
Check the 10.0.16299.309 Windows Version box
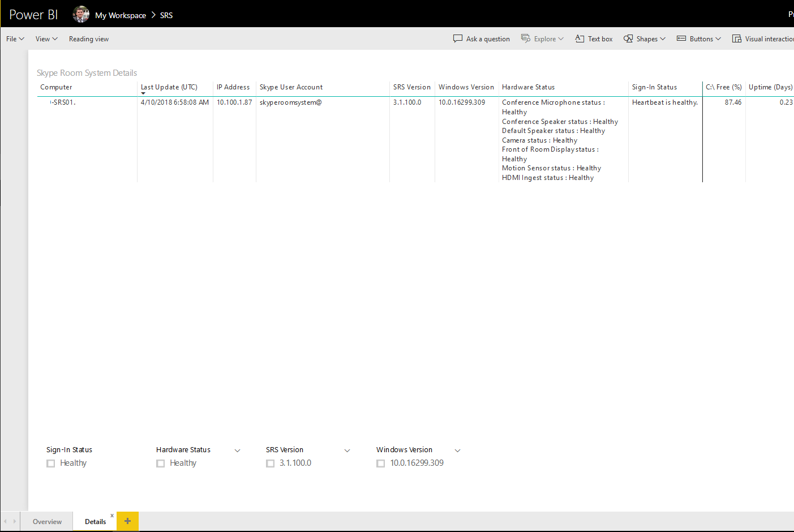[381, 464]
